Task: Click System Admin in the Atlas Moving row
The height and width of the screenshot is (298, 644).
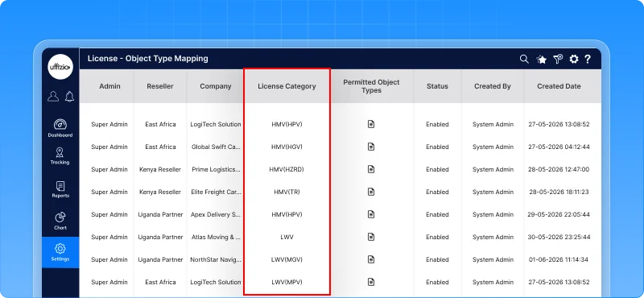Action: click(x=493, y=237)
